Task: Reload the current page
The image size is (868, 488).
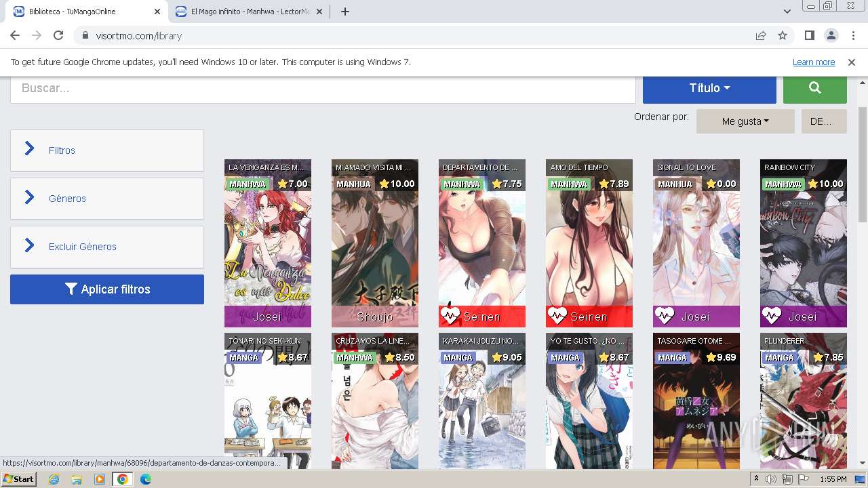Action: (58, 36)
